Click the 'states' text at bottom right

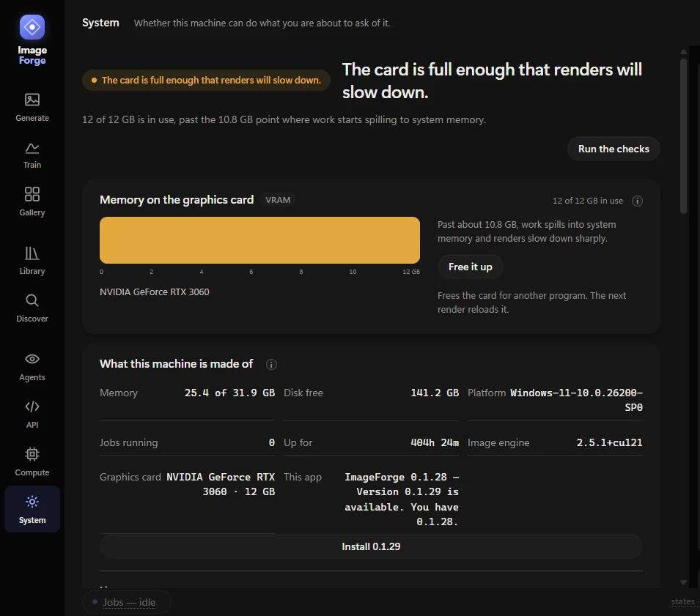[682, 601]
